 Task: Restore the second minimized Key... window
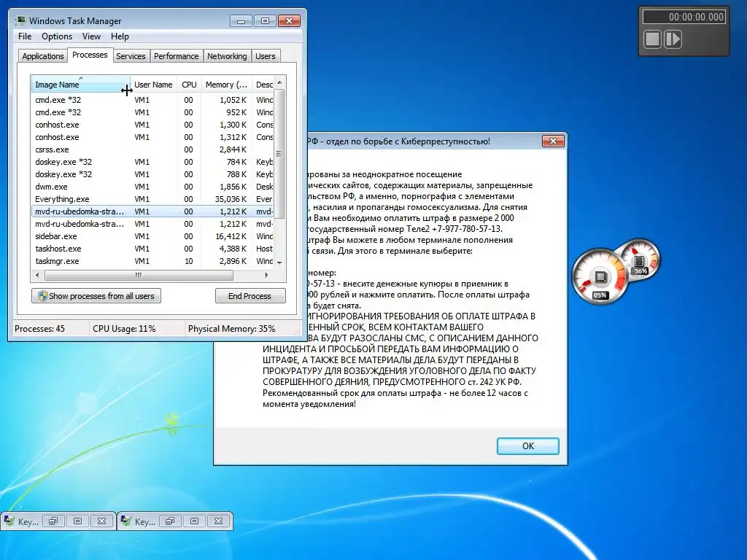pos(170,521)
